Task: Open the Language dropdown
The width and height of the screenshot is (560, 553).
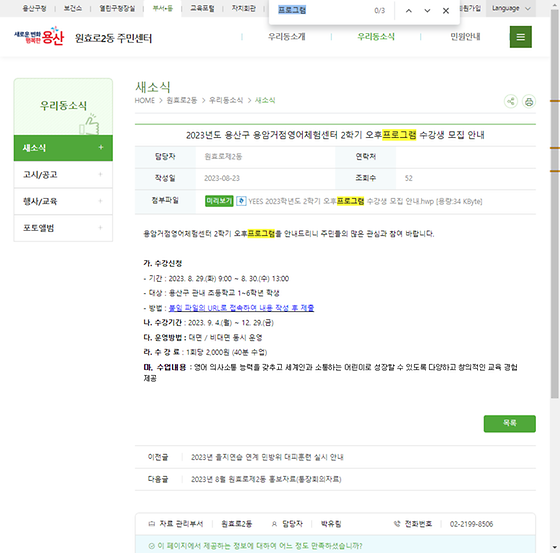Action: [x=511, y=8]
